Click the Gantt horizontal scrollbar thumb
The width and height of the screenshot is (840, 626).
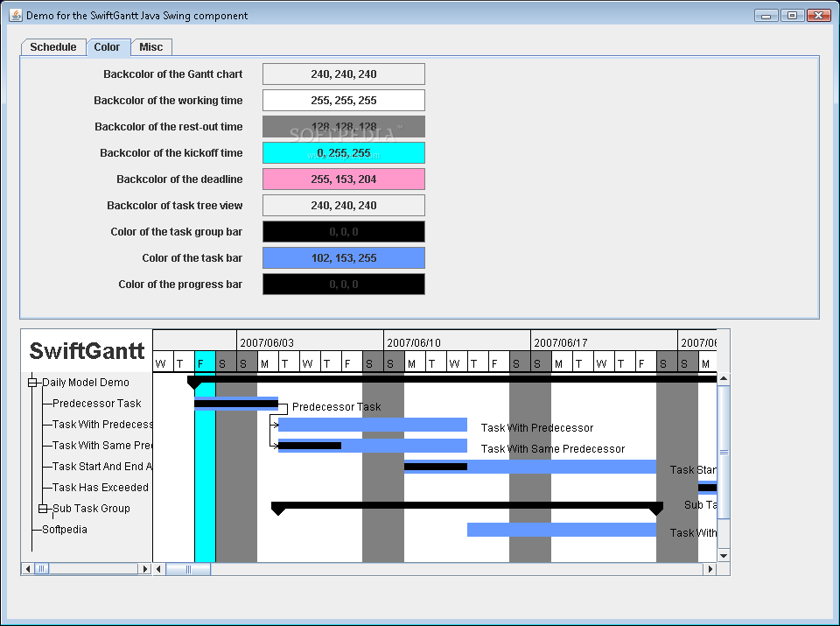coord(188,569)
